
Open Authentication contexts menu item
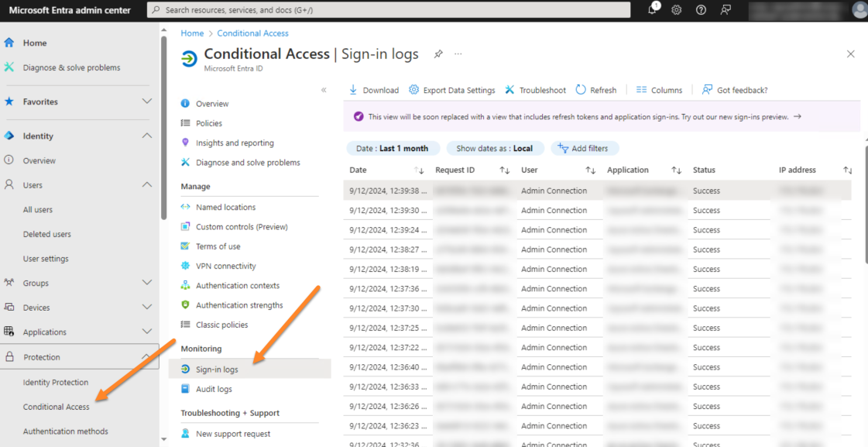(238, 286)
